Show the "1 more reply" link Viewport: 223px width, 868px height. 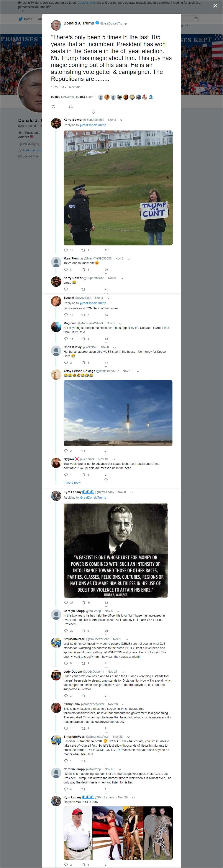pos(72,483)
